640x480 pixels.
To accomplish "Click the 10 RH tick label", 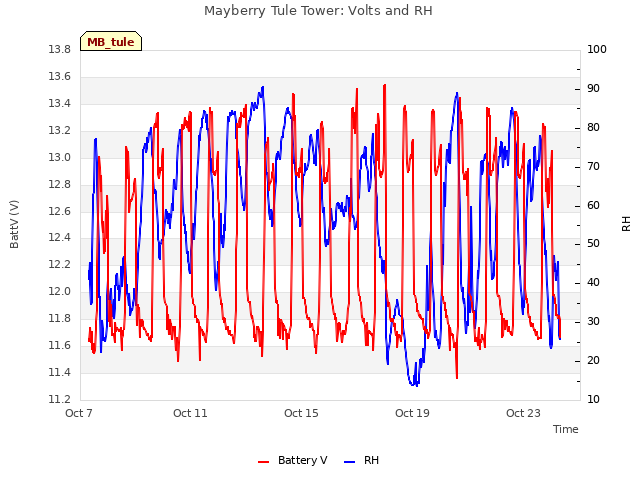I will 593,399.
